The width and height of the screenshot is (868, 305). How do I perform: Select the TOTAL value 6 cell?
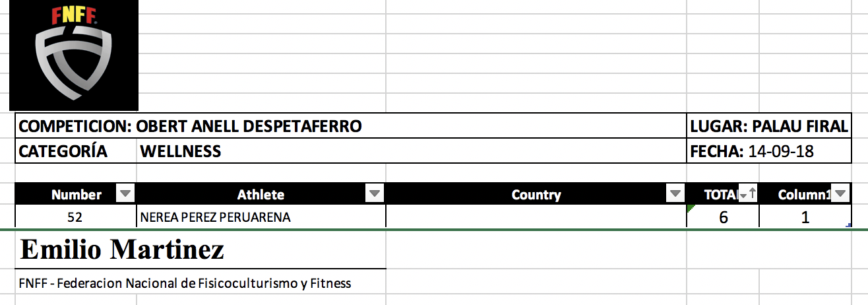point(724,217)
